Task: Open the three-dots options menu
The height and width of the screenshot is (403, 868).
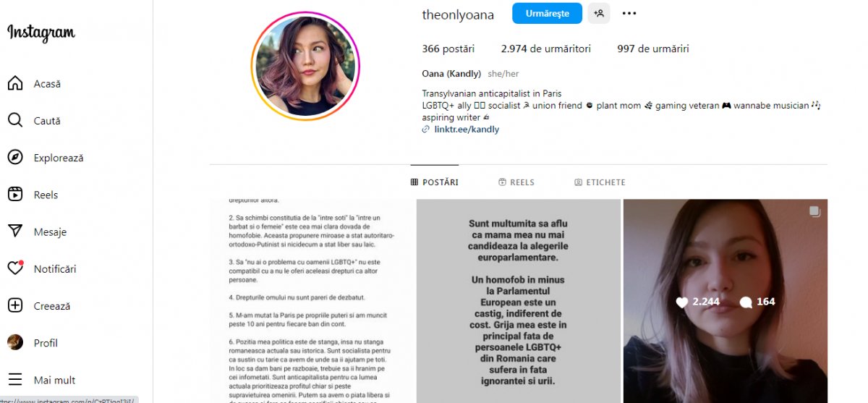Action: pyautogui.click(x=629, y=13)
